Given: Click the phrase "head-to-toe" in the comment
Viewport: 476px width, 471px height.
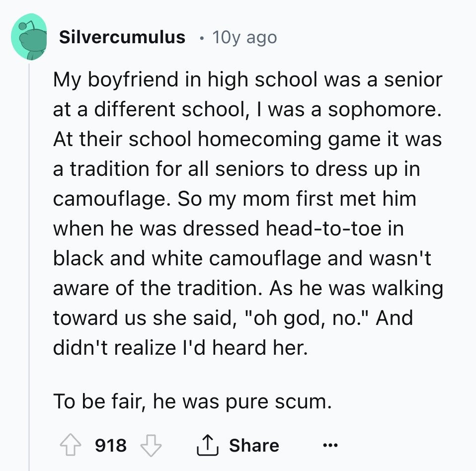Looking at the screenshot, I should (323, 228).
